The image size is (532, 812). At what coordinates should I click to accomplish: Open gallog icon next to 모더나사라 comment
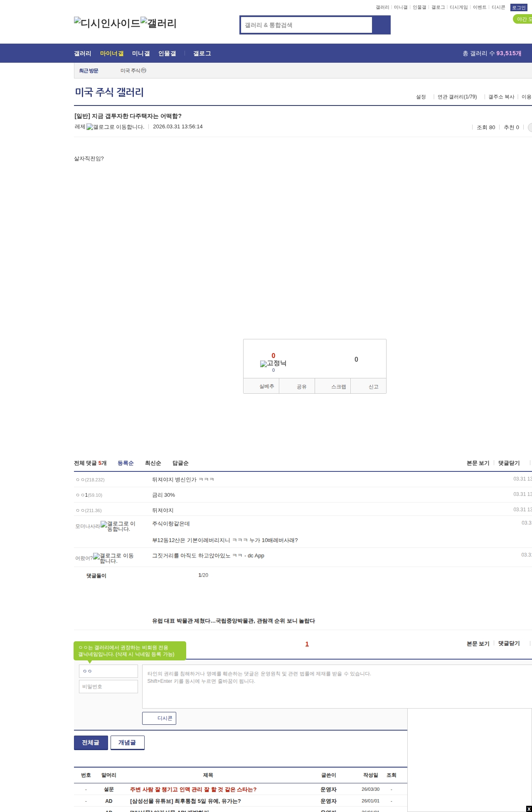tap(118, 526)
